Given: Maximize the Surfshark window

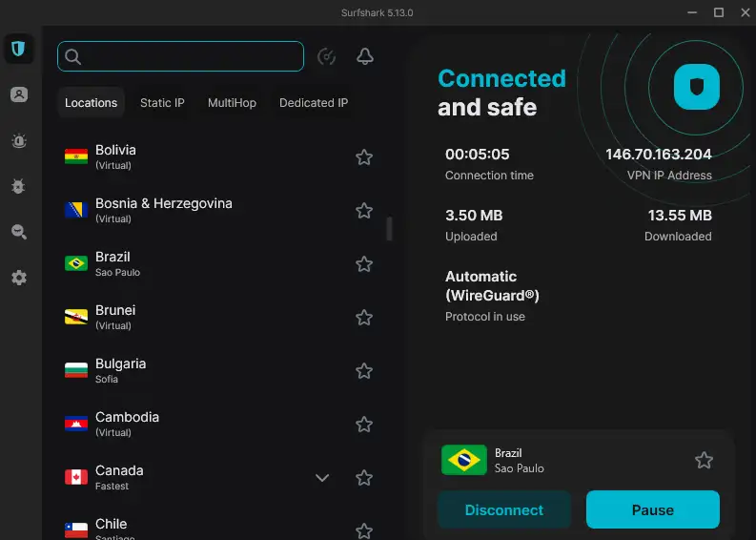Looking at the screenshot, I should tap(719, 12).
